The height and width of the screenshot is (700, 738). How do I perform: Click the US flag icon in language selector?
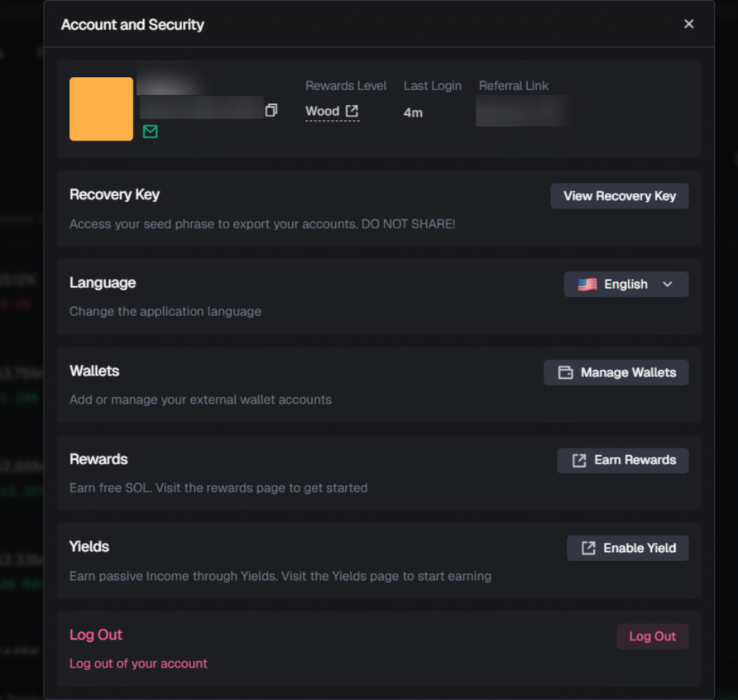(587, 283)
